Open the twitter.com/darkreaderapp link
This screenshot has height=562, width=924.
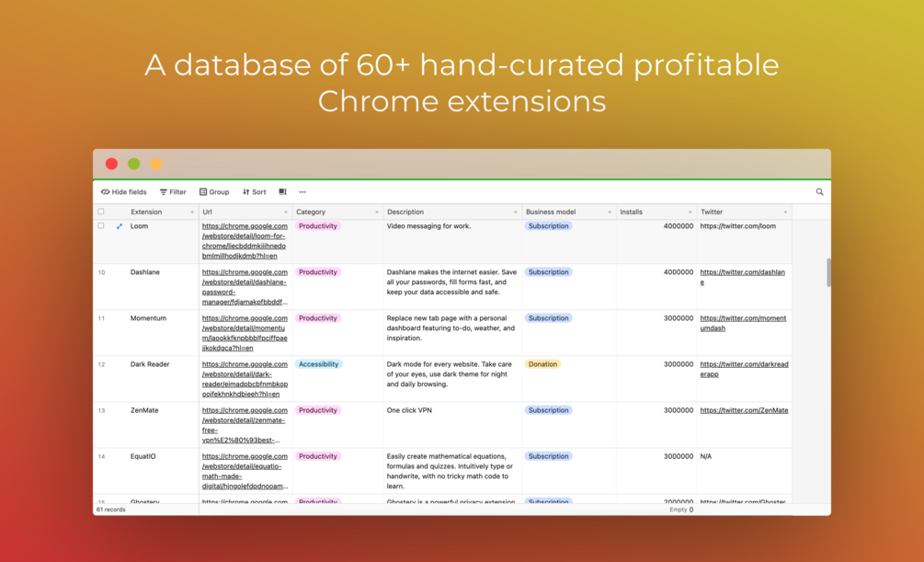(744, 369)
